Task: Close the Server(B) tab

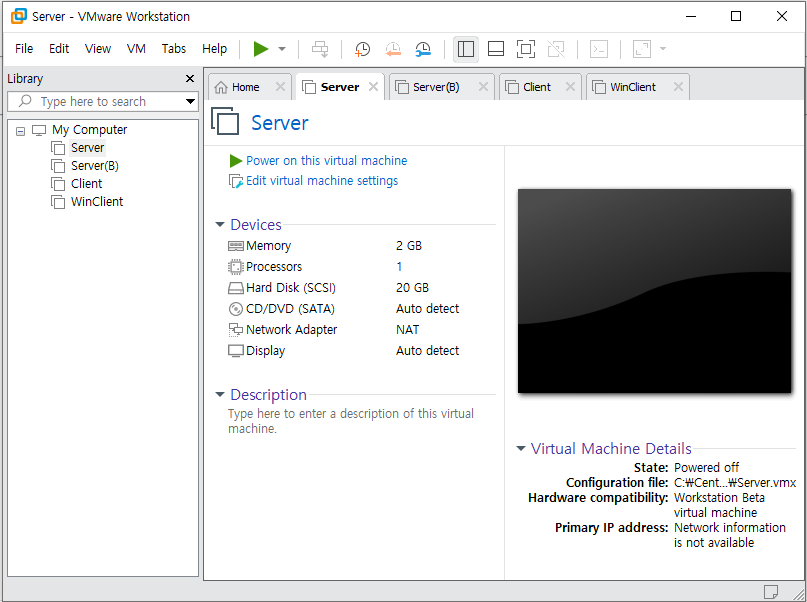Action: pos(483,86)
